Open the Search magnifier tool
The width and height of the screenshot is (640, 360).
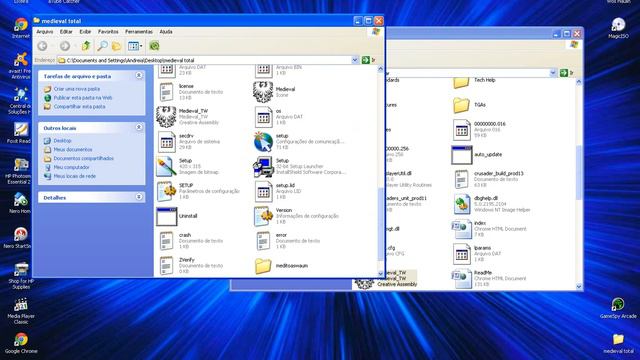point(102,46)
